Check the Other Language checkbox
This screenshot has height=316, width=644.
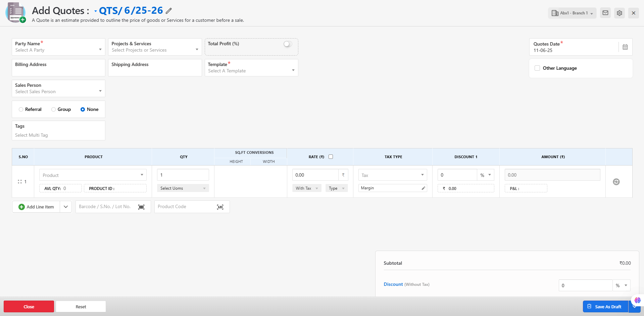pyautogui.click(x=537, y=68)
